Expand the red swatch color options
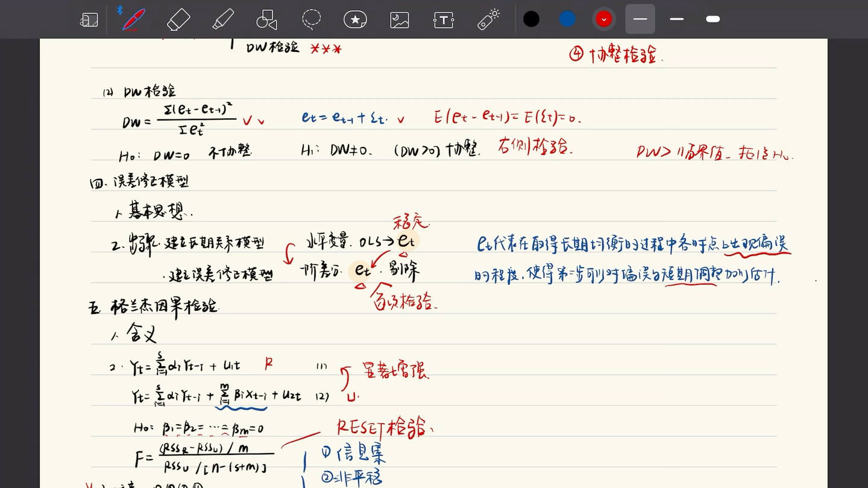Viewport: 868px width, 488px height. tap(603, 19)
